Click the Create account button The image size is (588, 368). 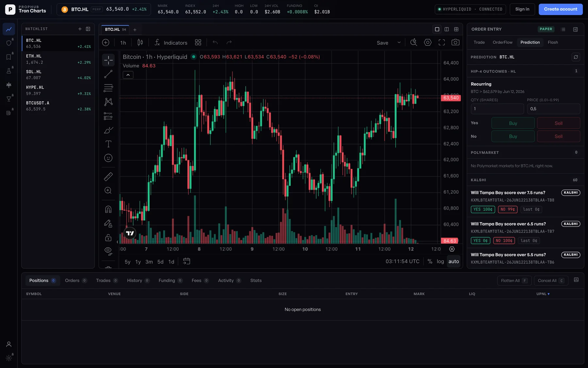click(561, 9)
